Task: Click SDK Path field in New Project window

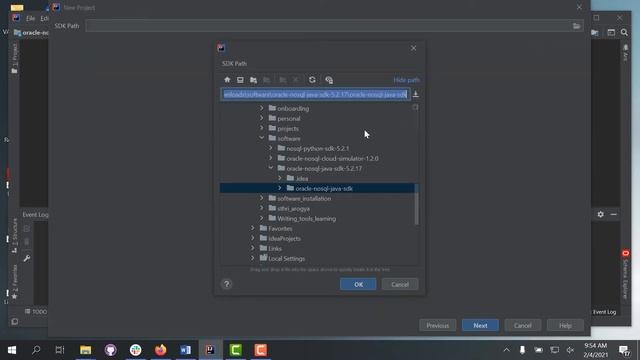Action: 328,26
